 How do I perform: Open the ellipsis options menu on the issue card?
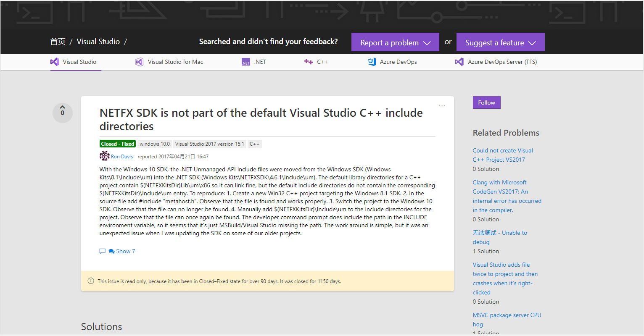tap(442, 105)
